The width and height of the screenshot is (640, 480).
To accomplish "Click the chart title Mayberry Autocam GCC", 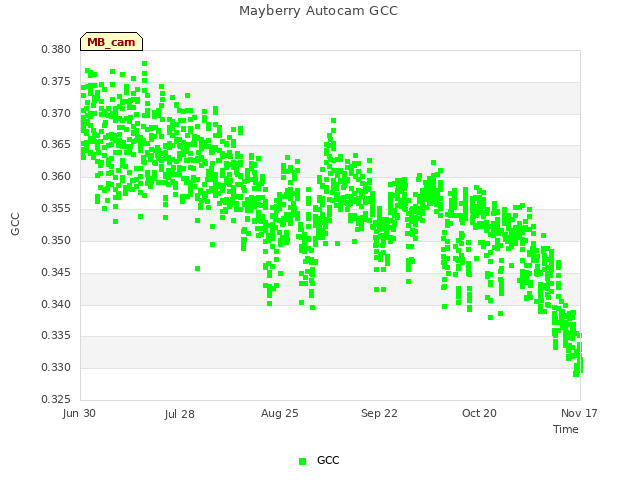I will coord(318,11).
